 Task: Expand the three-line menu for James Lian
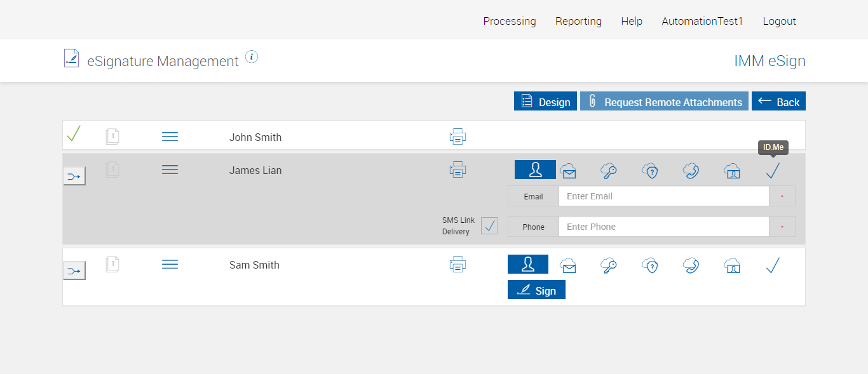point(170,170)
